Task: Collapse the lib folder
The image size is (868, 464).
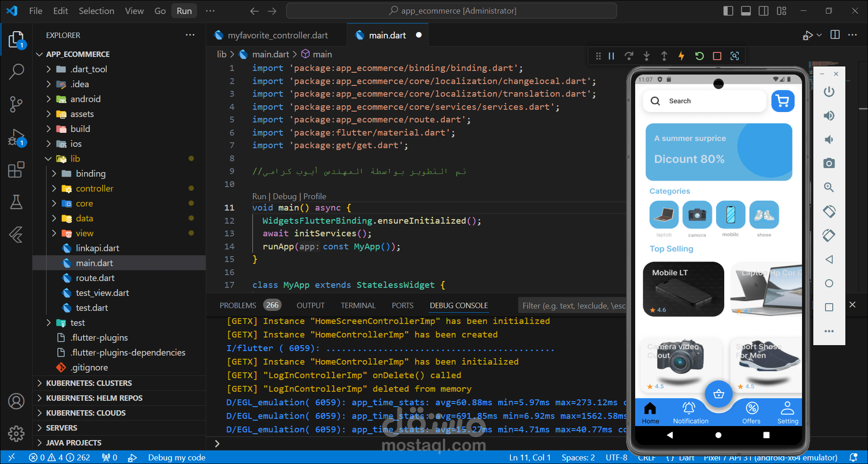Action: coord(75,159)
